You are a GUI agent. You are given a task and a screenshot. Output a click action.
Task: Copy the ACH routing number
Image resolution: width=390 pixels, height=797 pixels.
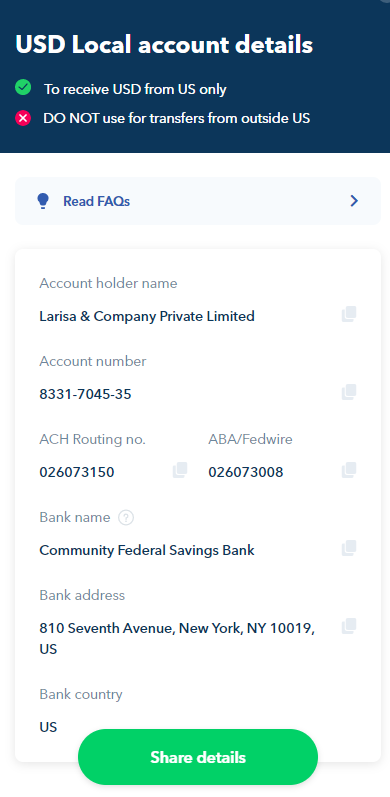point(180,470)
